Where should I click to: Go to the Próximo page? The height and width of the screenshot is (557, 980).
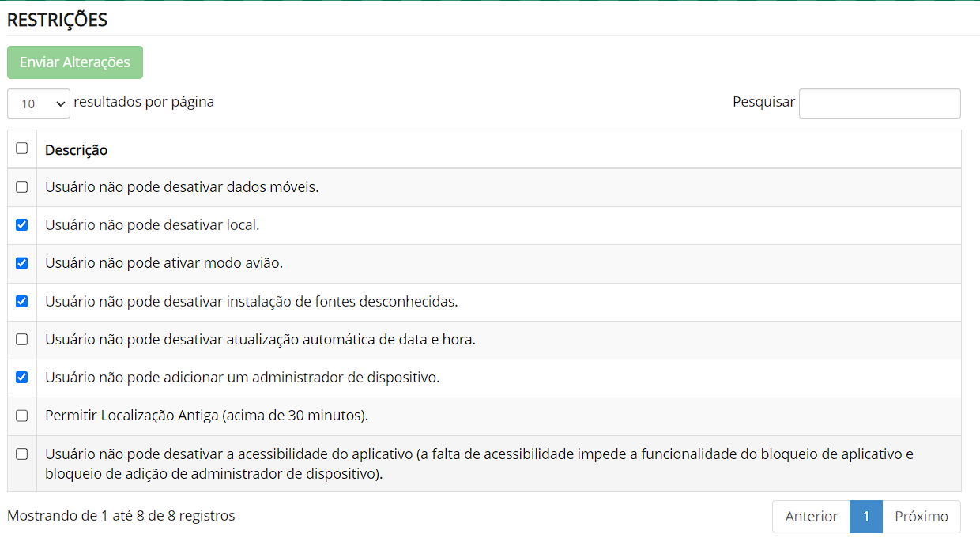921,517
